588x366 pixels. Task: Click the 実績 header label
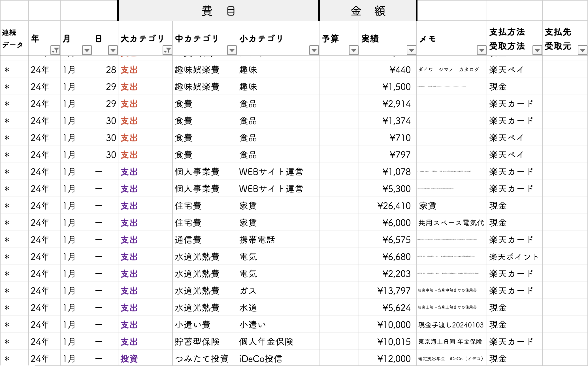pos(370,39)
